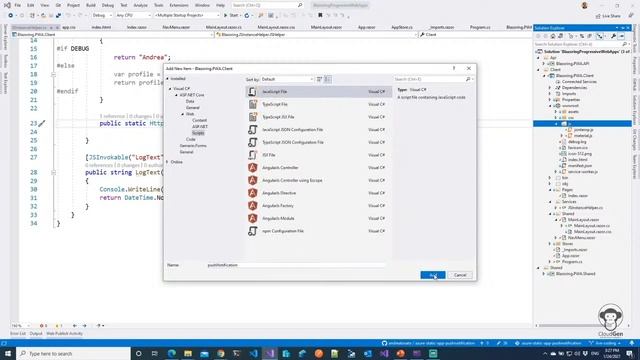Image resolution: width=640 pixels, height=360 pixels.
Task: Click the dialog search magnifier icon
Action: pyautogui.click(x=468, y=79)
